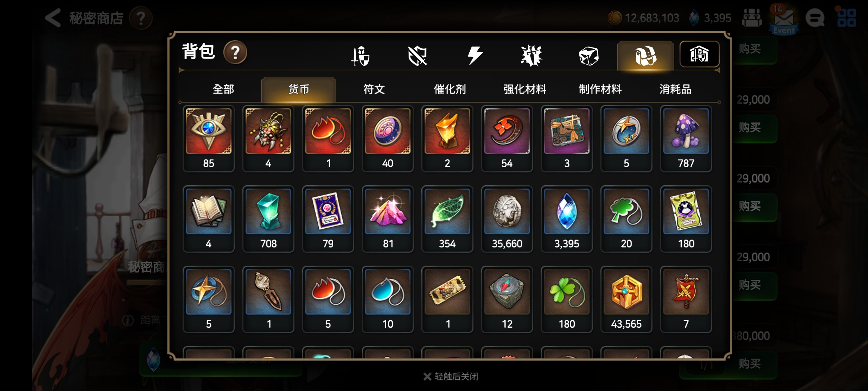Tap 轻触后关闭 to close backpack
868x391 pixels.
(x=450, y=376)
